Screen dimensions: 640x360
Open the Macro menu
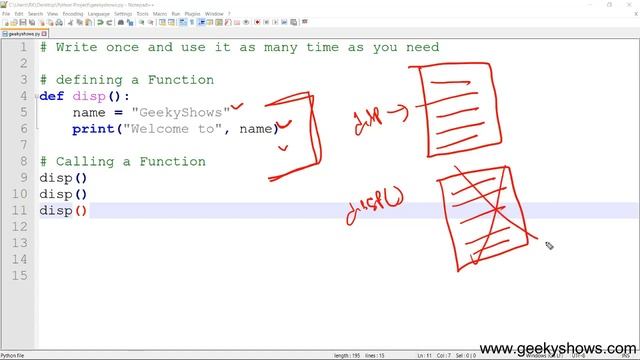pyautogui.click(x=160, y=14)
